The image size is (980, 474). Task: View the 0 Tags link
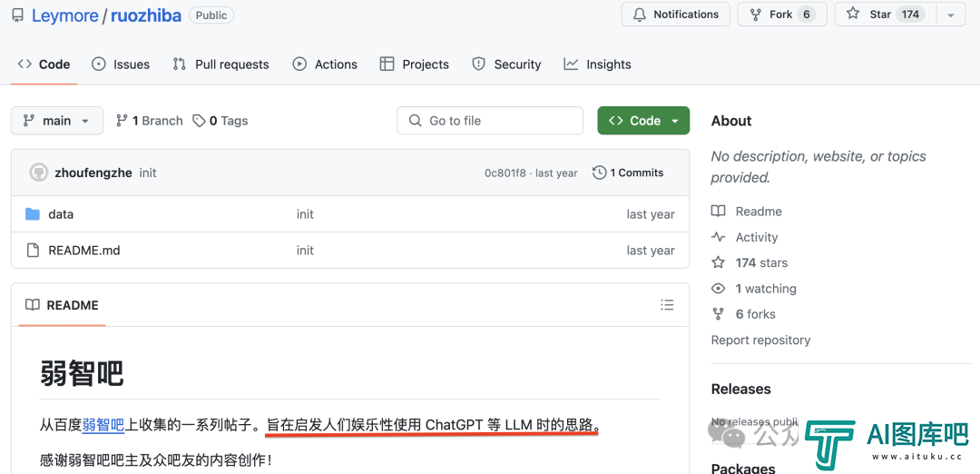220,121
